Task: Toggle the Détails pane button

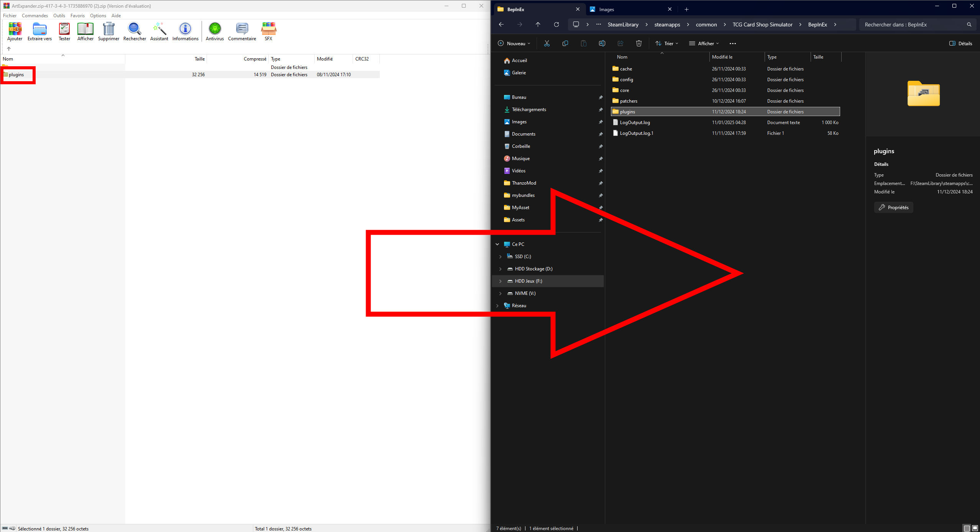Action: point(960,43)
